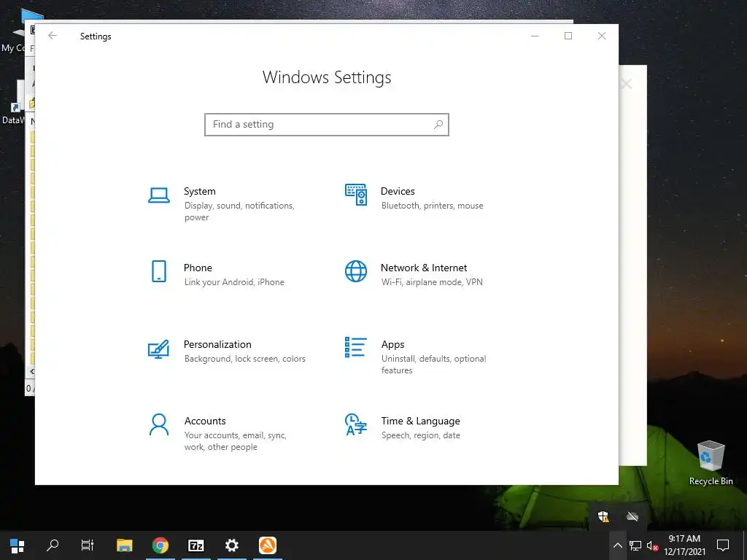Collapse the hidden tray icons chevron
The image size is (747, 560).
[x=617, y=545]
